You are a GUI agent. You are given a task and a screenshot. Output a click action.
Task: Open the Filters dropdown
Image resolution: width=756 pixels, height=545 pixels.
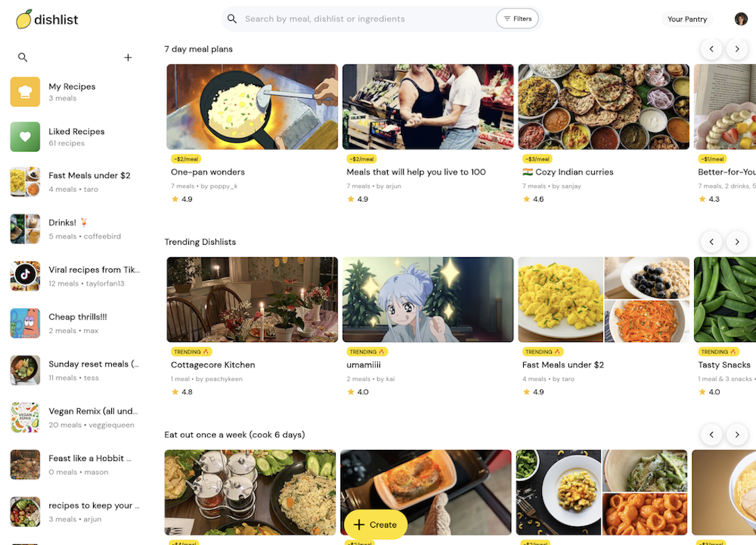click(517, 19)
